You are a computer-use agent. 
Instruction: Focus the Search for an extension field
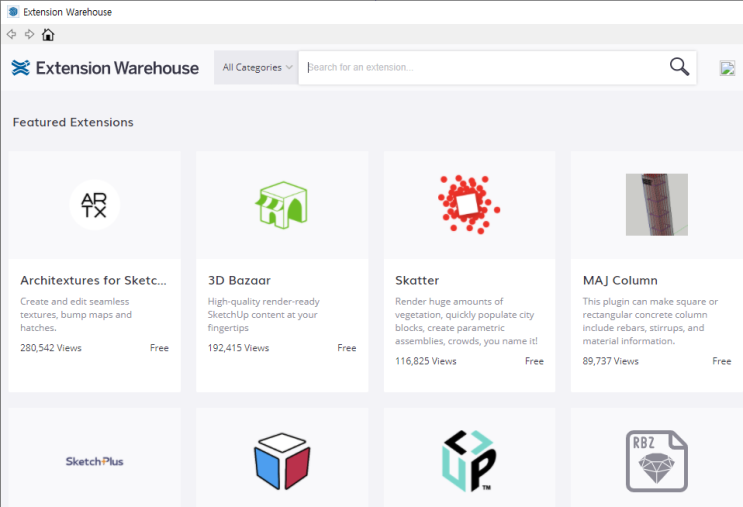pyautogui.click(x=483, y=67)
